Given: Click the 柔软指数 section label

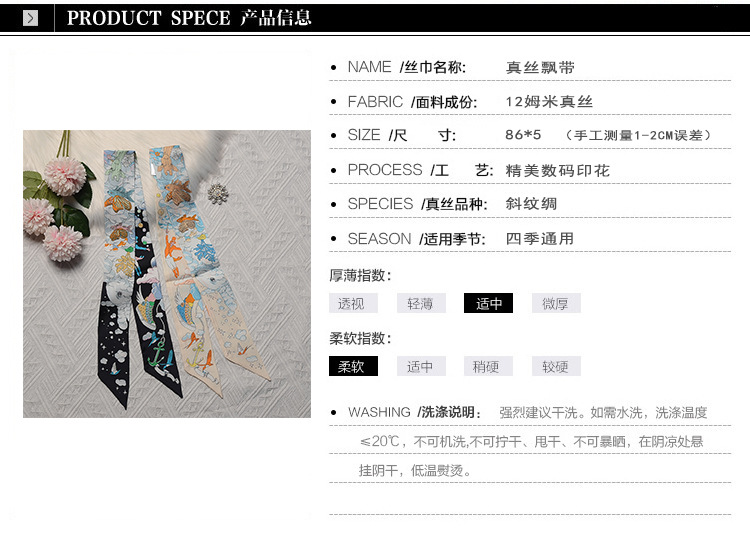Looking at the screenshot, I should click(360, 339).
